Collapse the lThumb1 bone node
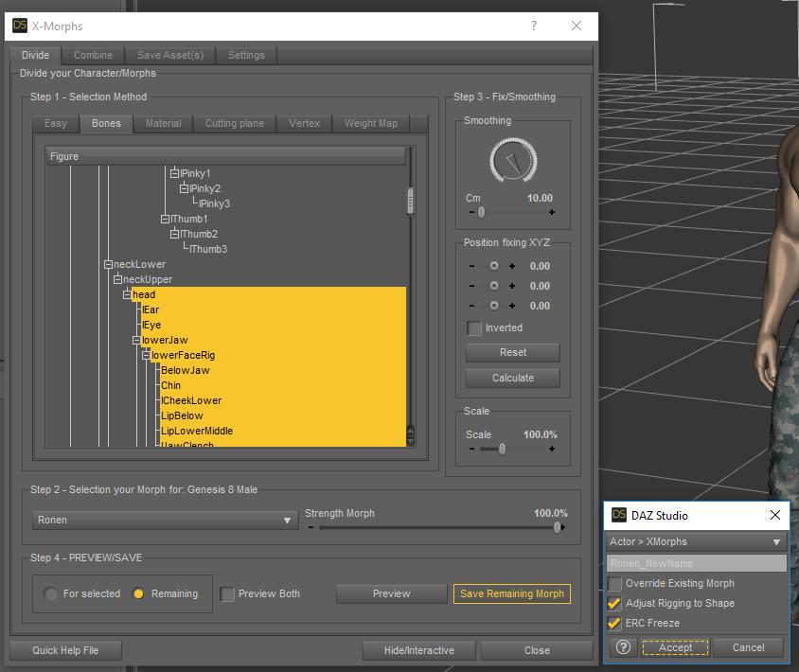 [x=165, y=219]
